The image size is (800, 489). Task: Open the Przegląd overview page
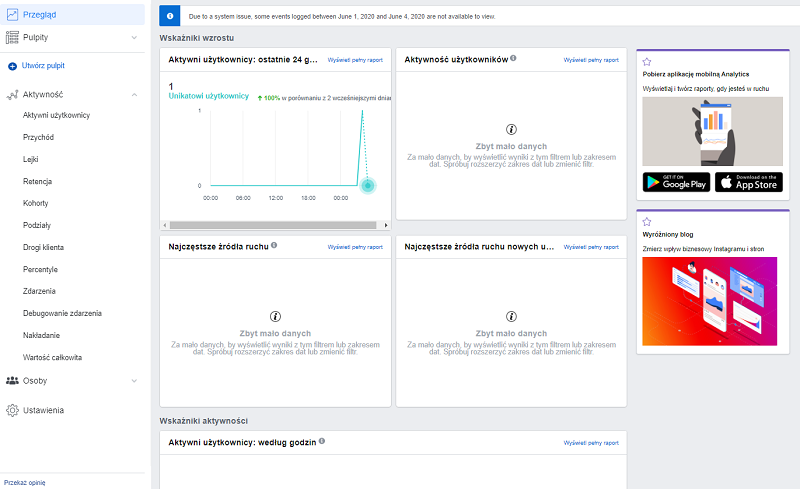tap(72, 15)
